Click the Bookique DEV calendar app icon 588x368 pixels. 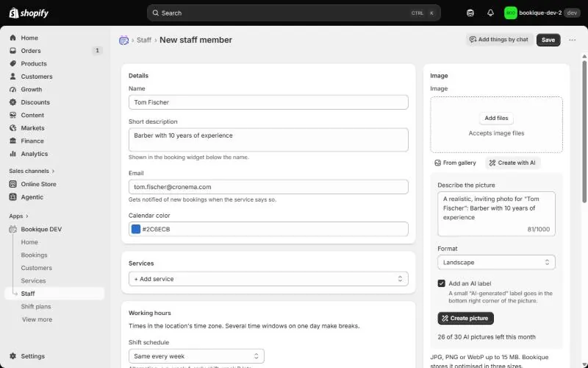(13, 229)
